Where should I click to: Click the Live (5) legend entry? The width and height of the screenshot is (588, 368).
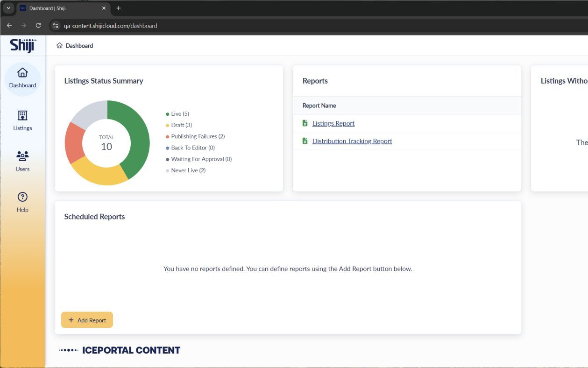(177, 114)
